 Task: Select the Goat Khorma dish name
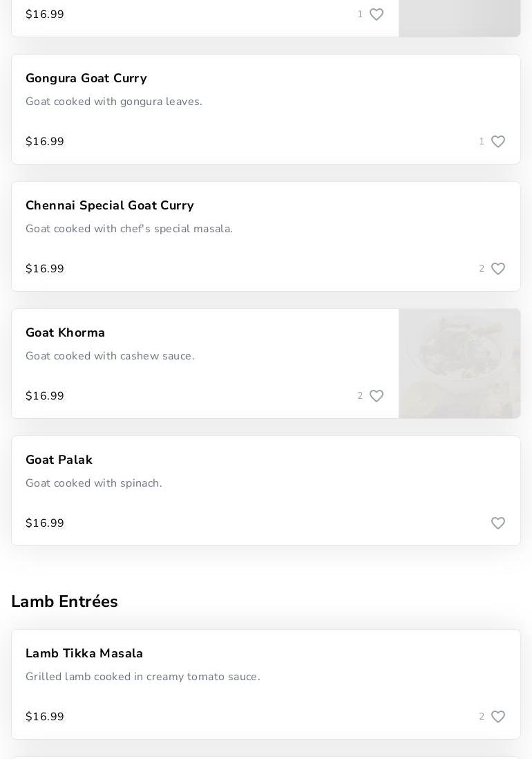66,332
